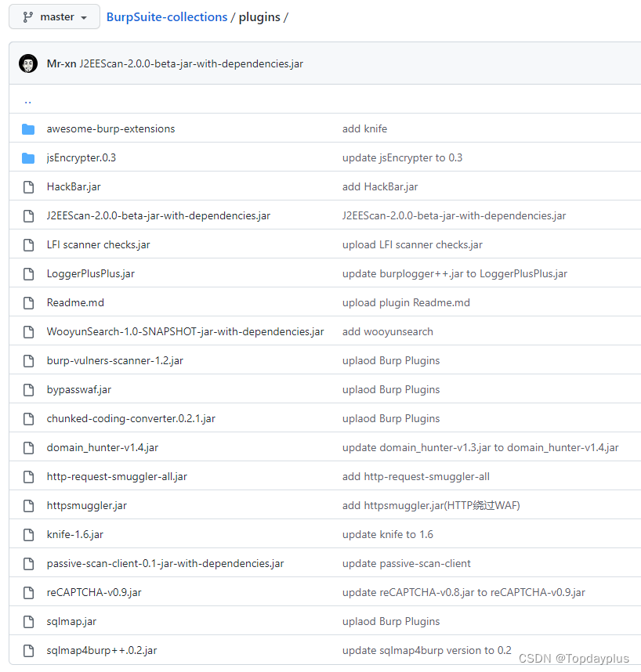
Task: Open WooyunSearch-1.0-SNAPSHOT-jar-with-dependencies.jar
Action: (x=185, y=331)
